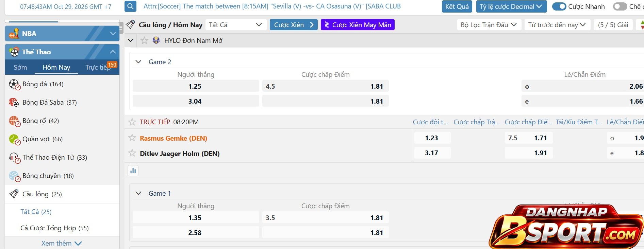The height and width of the screenshot is (249, 644).
Task: Click the Cược Xiên May Mắn button
Action: click(358, 25)
